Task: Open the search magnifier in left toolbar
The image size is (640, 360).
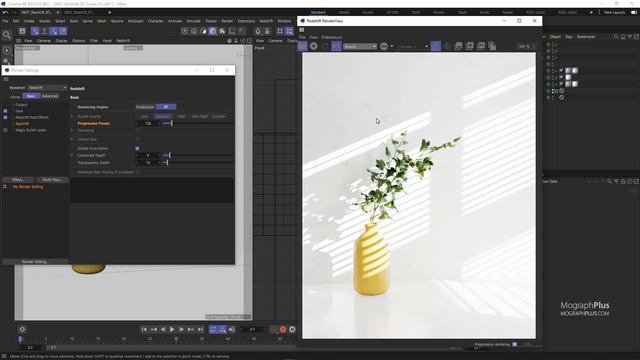Action: [x=7, y=35]
